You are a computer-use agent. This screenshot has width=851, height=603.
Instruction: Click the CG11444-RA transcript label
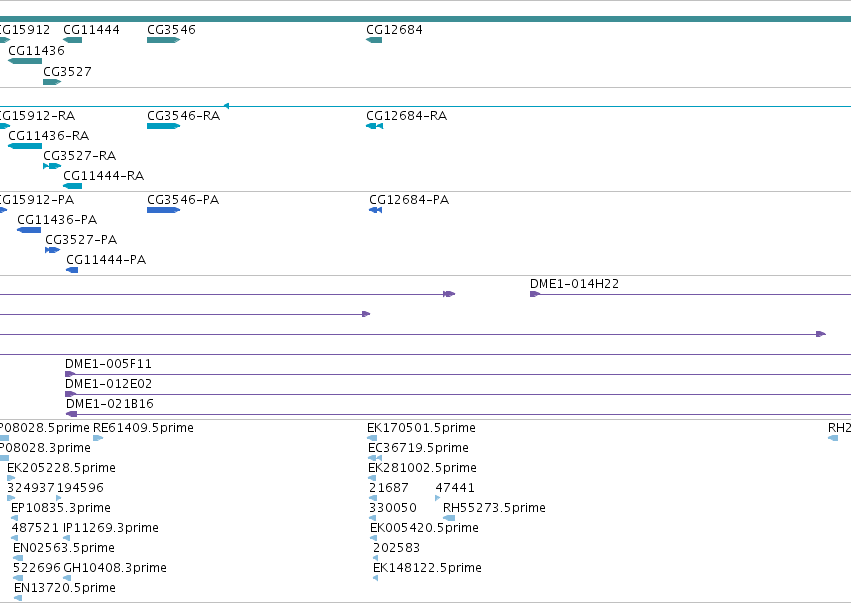pyautogui.click(x=104, y=176)
